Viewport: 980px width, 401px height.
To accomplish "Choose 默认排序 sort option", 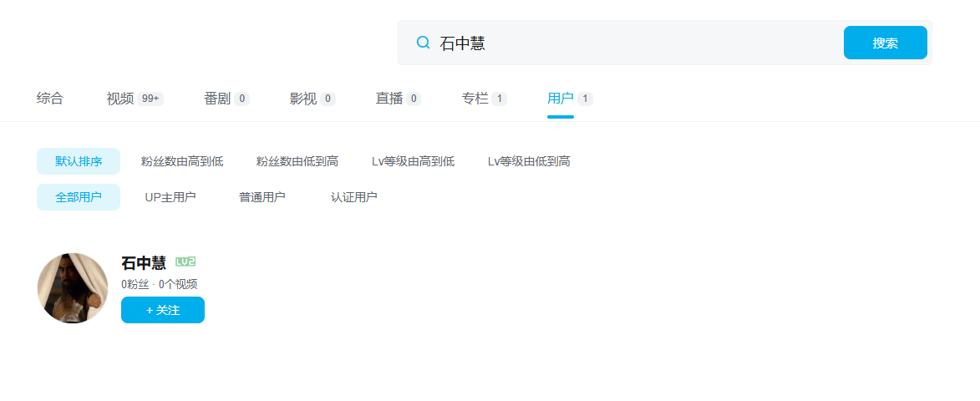I will [79, 161].
